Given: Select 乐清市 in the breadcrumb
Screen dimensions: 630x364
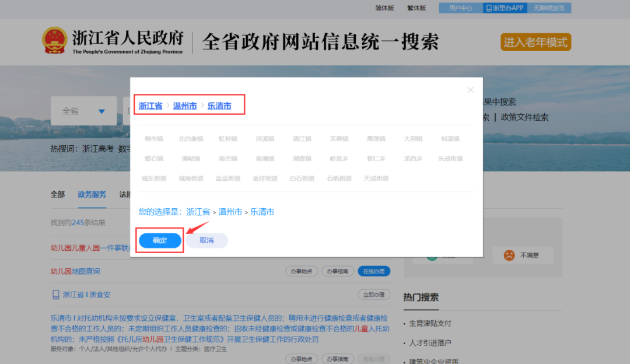Looking at the screenshot, I should point(219,106).
